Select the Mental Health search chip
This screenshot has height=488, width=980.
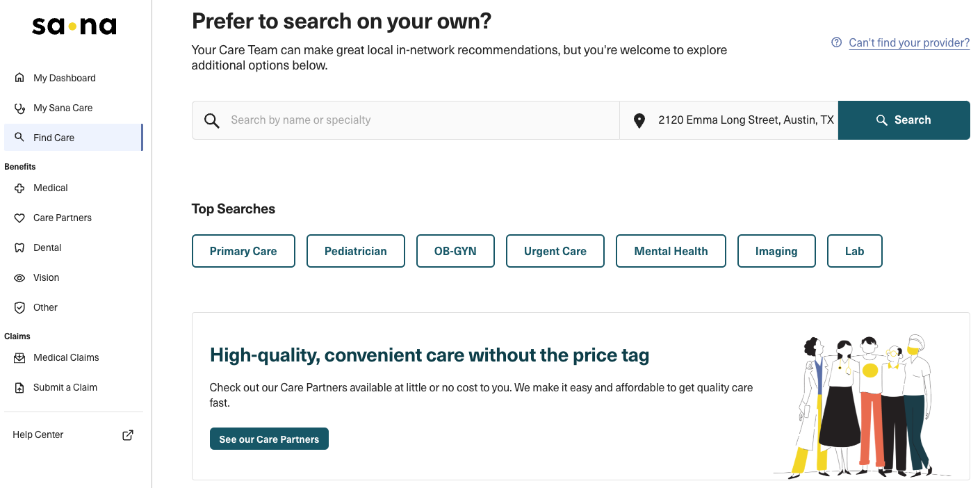click(x=671, y=251)
